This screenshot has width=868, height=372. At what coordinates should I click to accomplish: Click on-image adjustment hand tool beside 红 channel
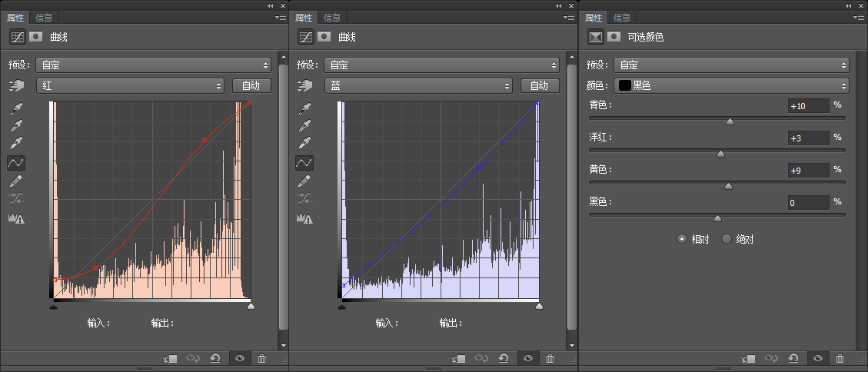[x=17, y=86]
